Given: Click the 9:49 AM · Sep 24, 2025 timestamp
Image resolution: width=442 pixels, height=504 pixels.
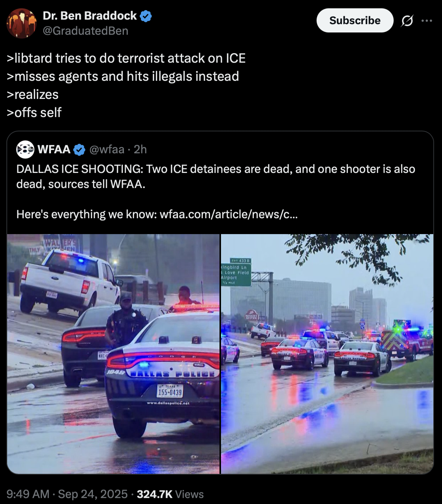Looking at the screenshot, I should point(67,494).
